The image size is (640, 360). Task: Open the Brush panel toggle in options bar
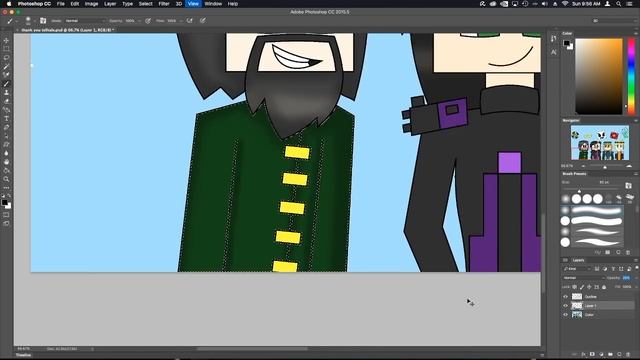tap(43, 20)
